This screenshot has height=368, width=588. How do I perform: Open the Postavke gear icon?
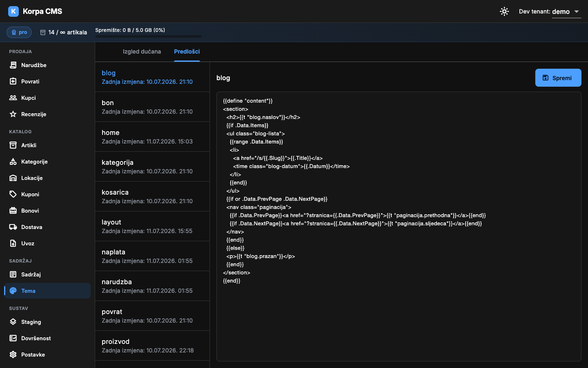pyautogui.click(x=13, y=355)
